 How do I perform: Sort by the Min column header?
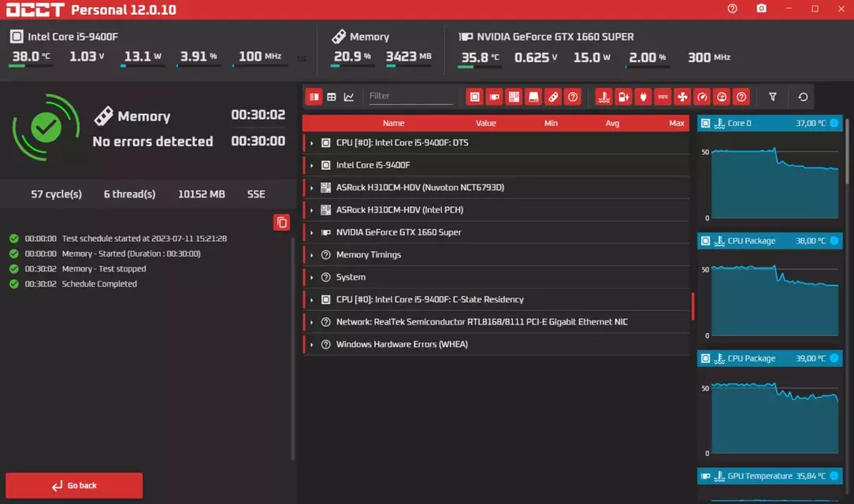(x=551, y=123)
